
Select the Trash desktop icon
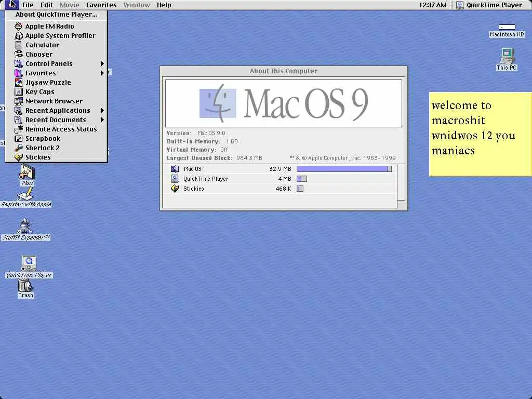point(25,286)
